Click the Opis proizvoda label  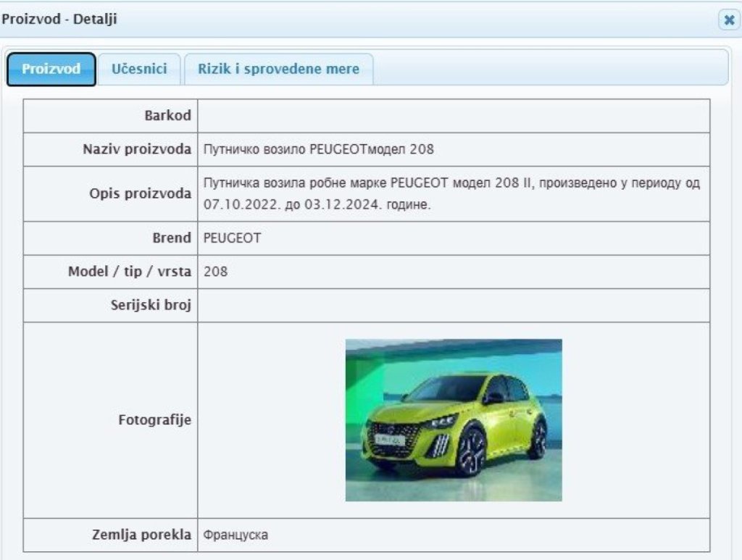point(140,193)
